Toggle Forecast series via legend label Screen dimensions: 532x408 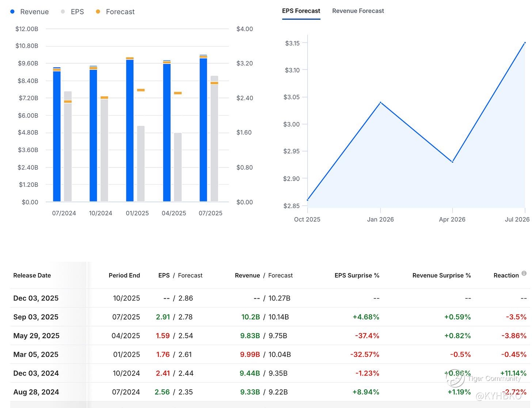click(x=120, y=12)
